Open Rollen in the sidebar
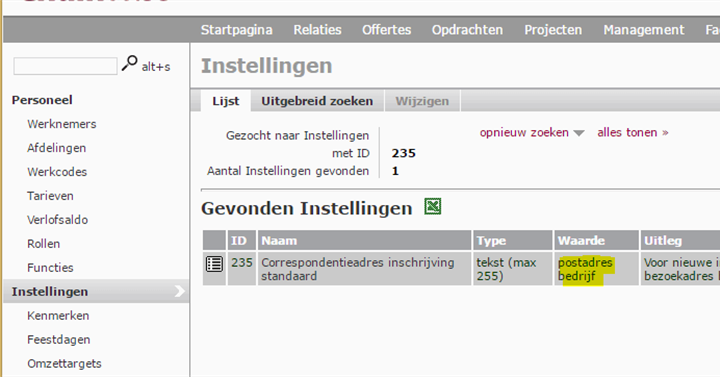 43,243
